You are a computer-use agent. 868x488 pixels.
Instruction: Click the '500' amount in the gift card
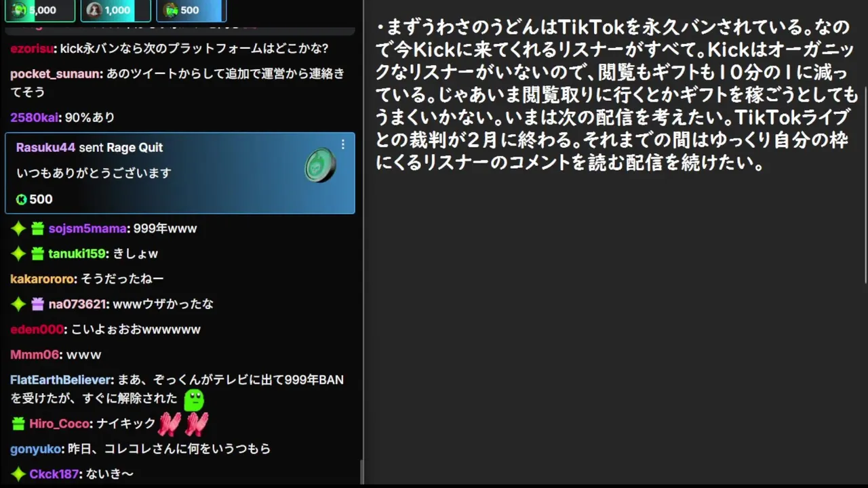pos(41,199)
